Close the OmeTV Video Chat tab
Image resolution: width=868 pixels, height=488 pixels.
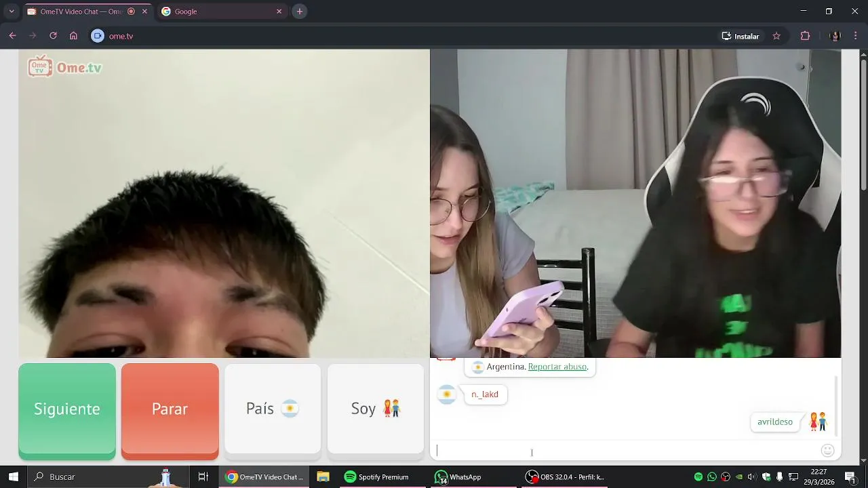[x=144, y=12]
